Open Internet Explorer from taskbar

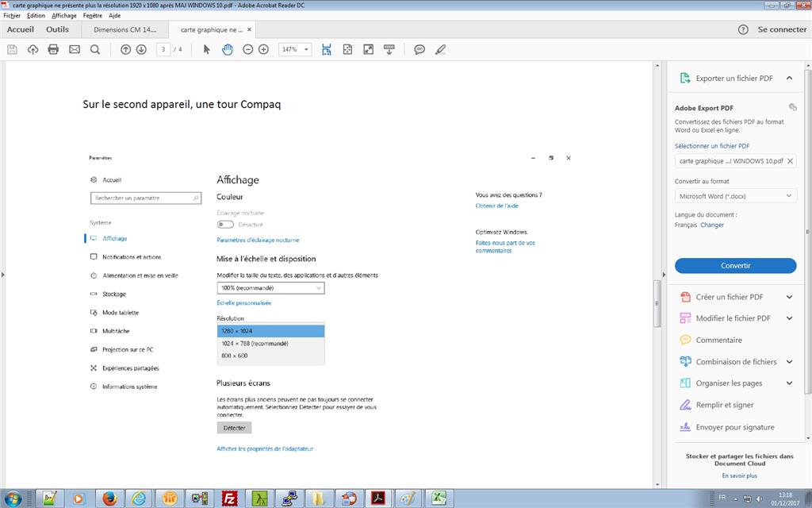(x=139, y=498)
